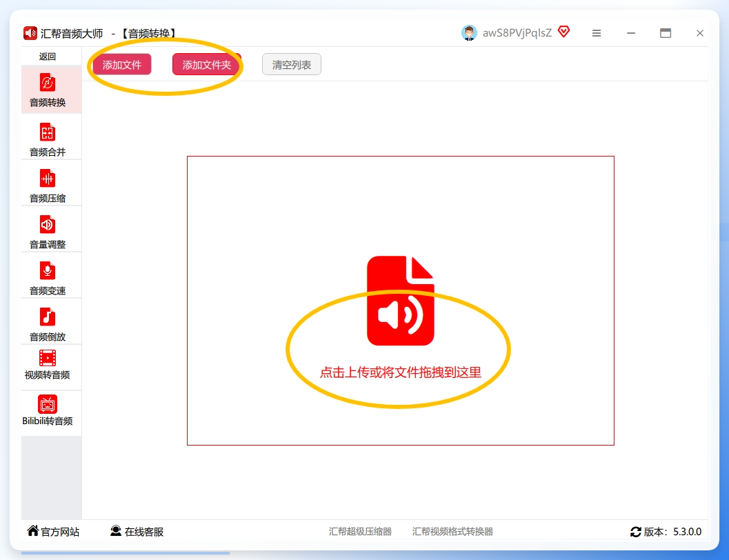
Task: Open the user avatar profile
Action: coord(469,33)
